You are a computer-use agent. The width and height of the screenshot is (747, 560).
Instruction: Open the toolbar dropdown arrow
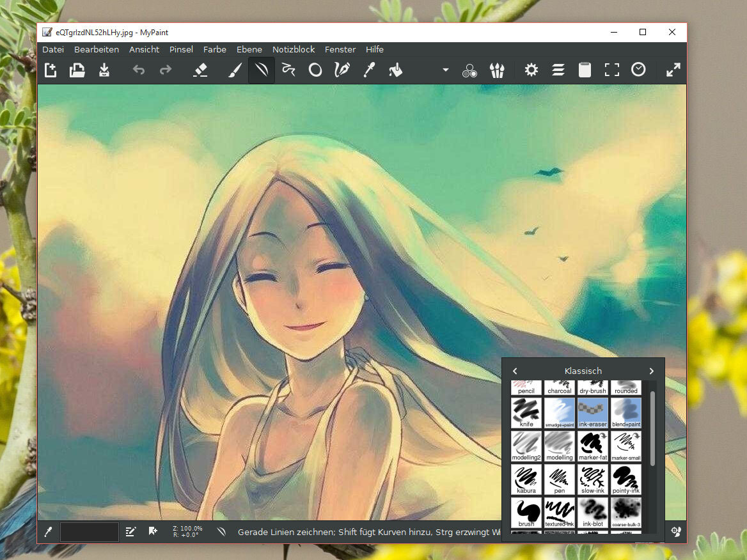coord(445,70)
